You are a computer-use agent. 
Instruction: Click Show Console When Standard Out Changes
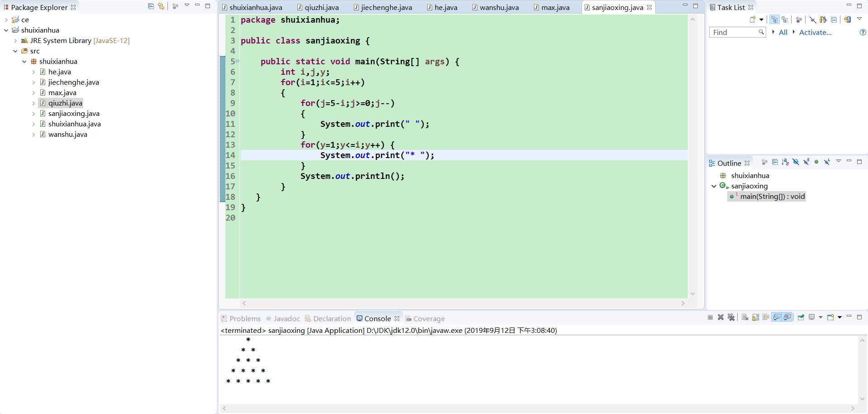coord(777,318)
